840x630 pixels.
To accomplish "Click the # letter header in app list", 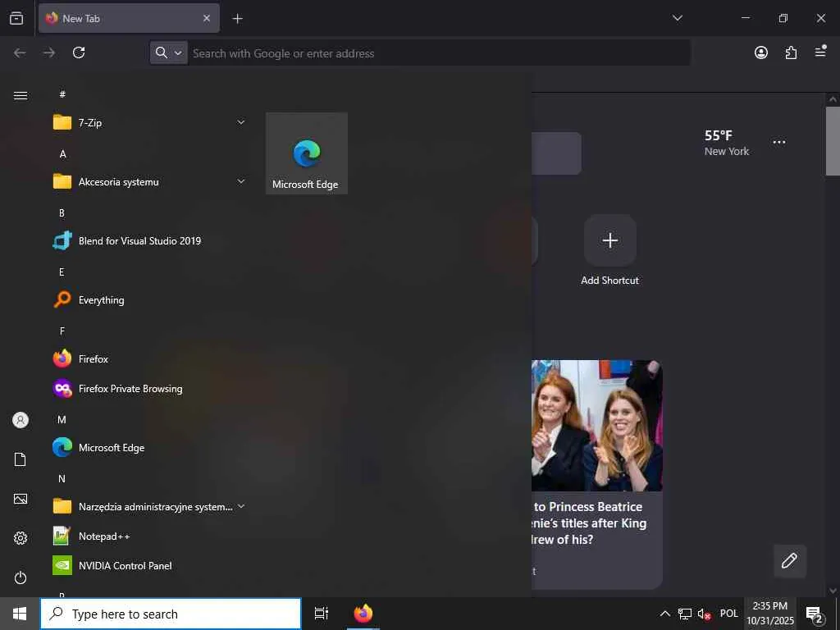I will (62, 94).
